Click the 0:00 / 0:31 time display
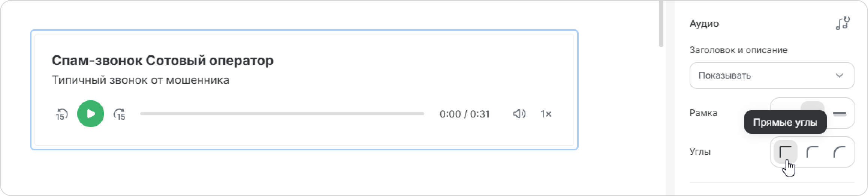Image resolution: width=868 pixels, height=196 pixels. click(464, 114)
